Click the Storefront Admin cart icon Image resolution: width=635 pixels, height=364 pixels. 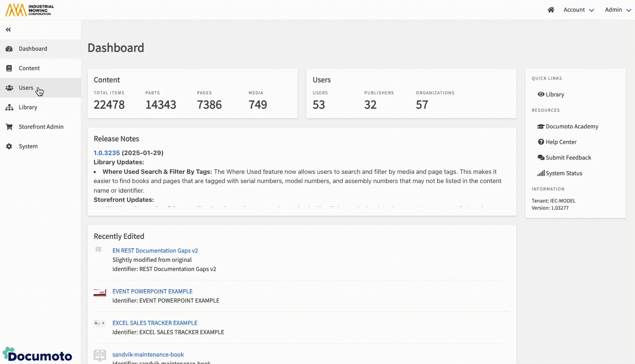click(10, 127)
